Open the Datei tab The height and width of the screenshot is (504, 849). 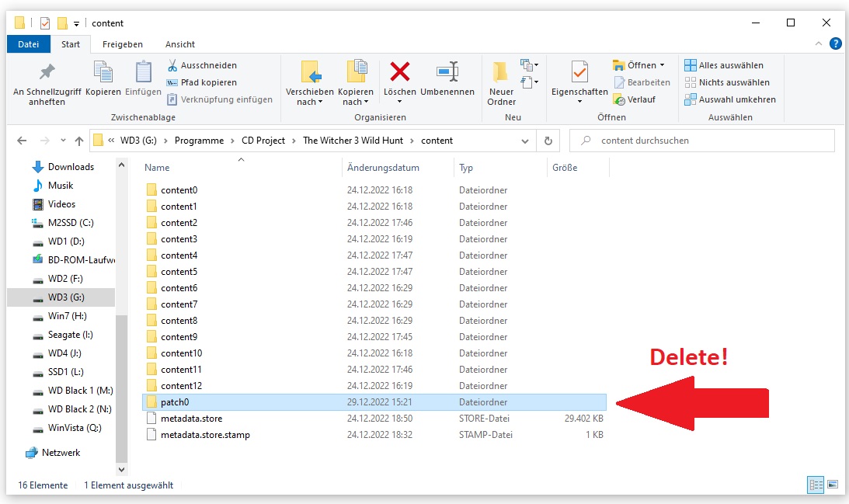(x=29, y=44)
